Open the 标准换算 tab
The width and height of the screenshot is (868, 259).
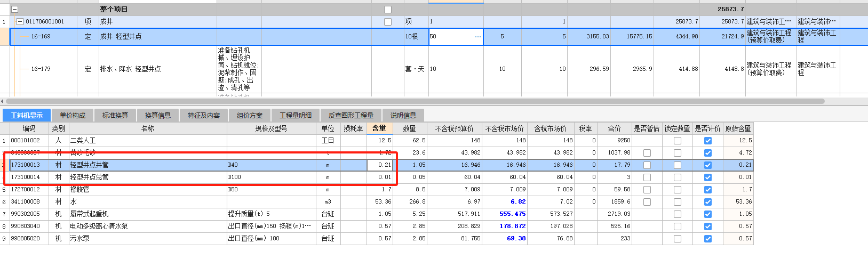pos(115,115)
